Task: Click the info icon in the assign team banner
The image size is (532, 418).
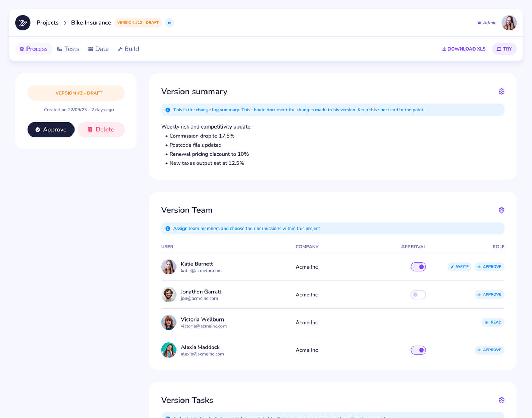Action: pos(168,229)
